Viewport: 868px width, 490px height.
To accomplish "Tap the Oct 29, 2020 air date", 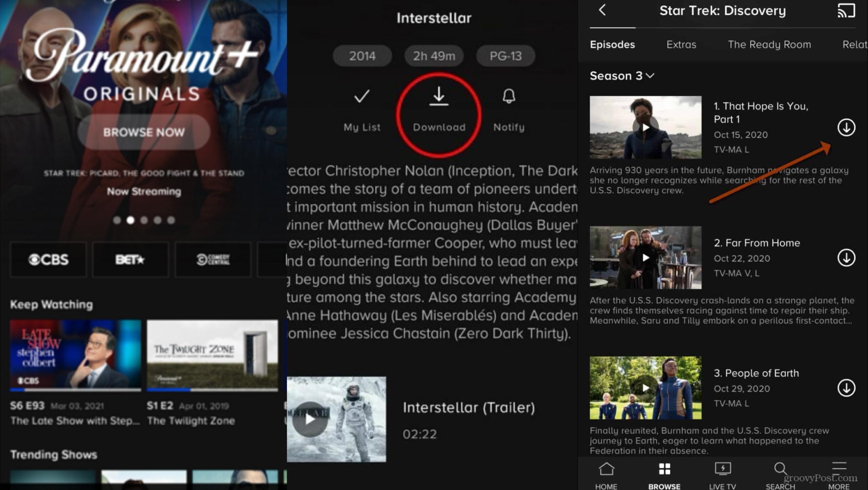I will (x=742, y=389).
